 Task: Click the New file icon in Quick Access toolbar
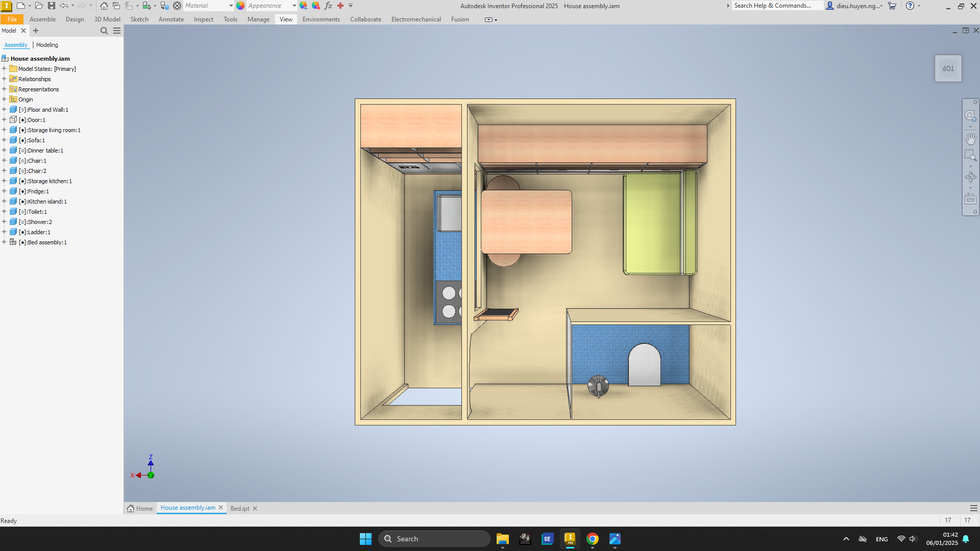[21, 6]
